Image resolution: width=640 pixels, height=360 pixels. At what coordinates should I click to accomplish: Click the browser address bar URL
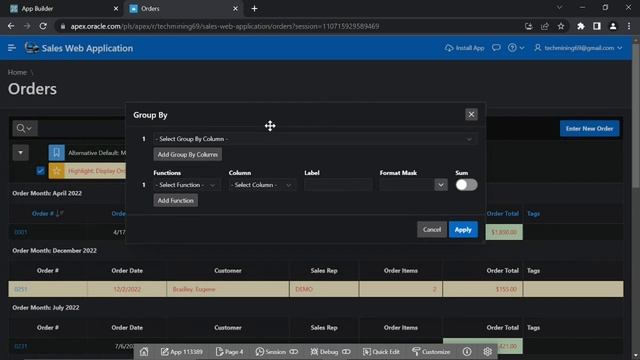tap(224, 26)
